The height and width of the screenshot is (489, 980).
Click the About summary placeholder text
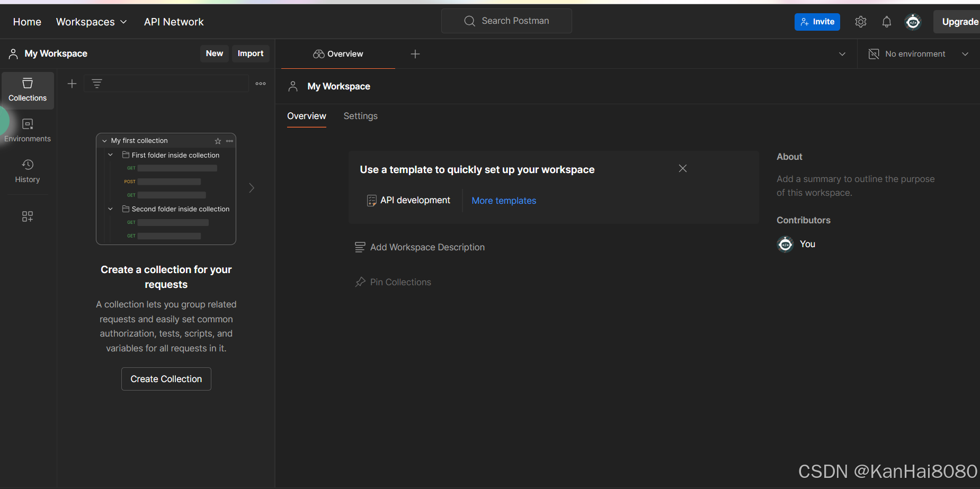(x=856, y=186)
